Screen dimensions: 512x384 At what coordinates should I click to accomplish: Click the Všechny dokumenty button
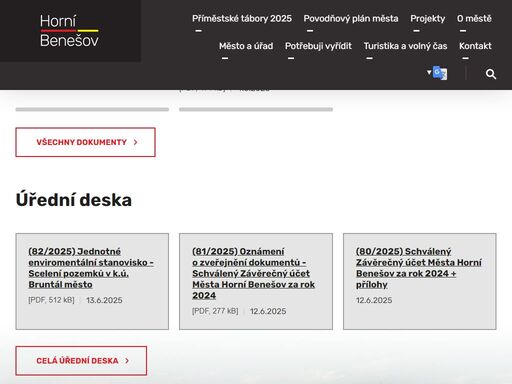coord(85,142)
